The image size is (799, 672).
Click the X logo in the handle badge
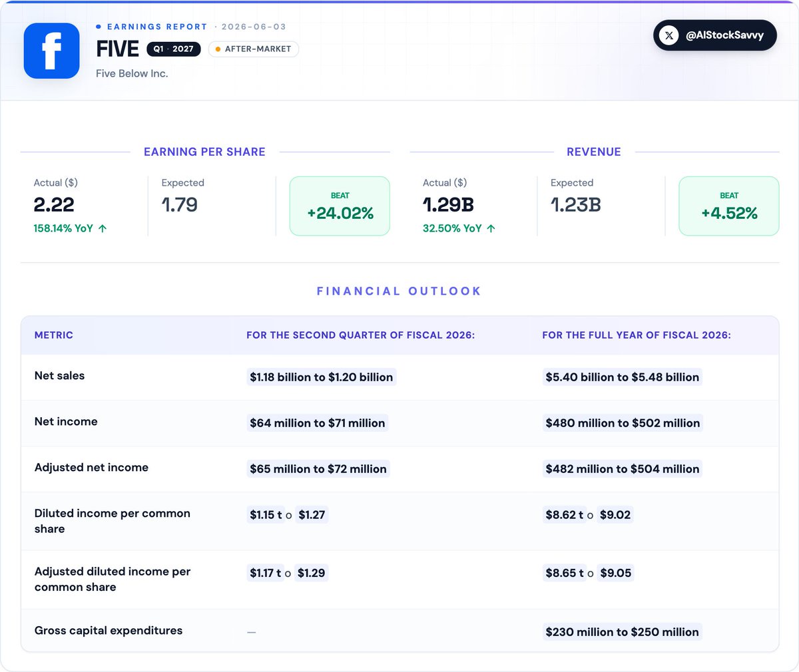[x=668, y=35]
